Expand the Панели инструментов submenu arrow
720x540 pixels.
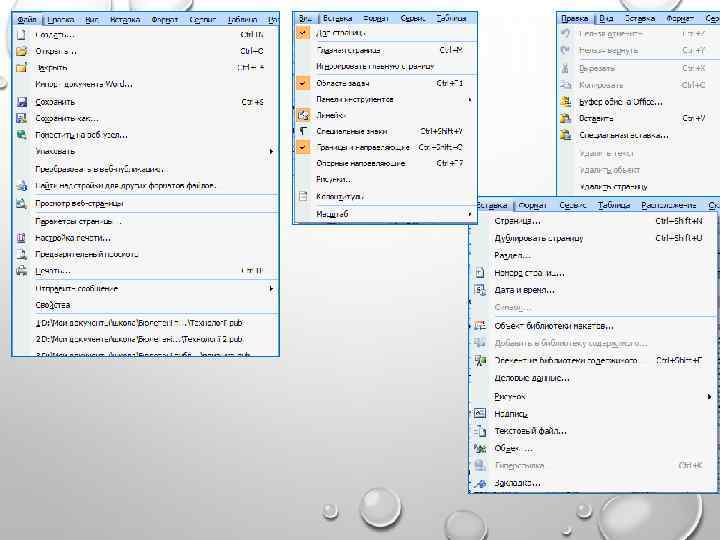[x=469, y=100]
